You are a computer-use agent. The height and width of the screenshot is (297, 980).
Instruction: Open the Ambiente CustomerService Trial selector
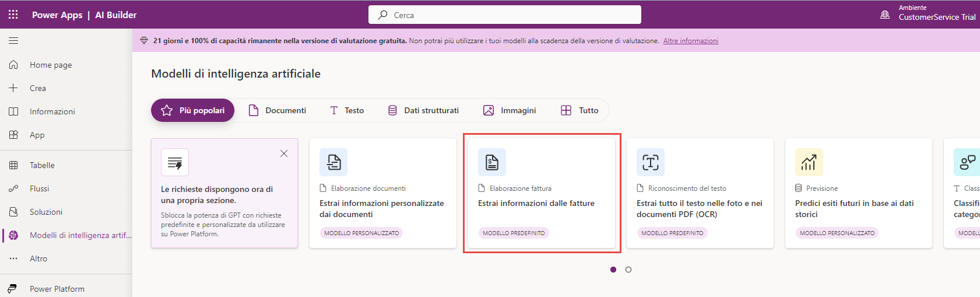929,13
